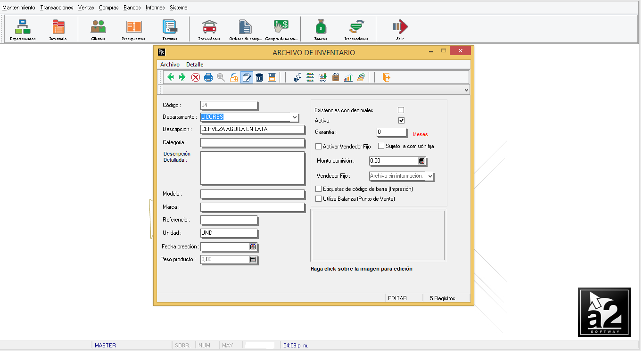
Task: Expand the Vendedor Fijo dropdown
Action: [430, 176]
